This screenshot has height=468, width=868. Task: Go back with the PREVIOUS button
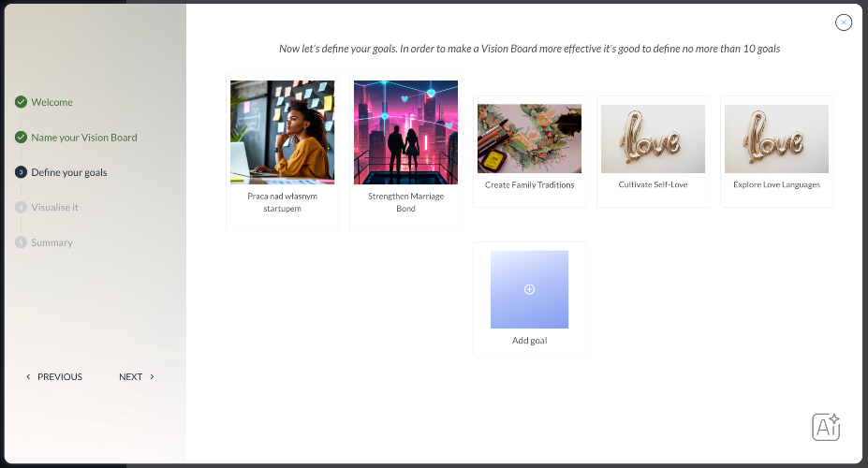pyautogui.click(x=54, y=376)
